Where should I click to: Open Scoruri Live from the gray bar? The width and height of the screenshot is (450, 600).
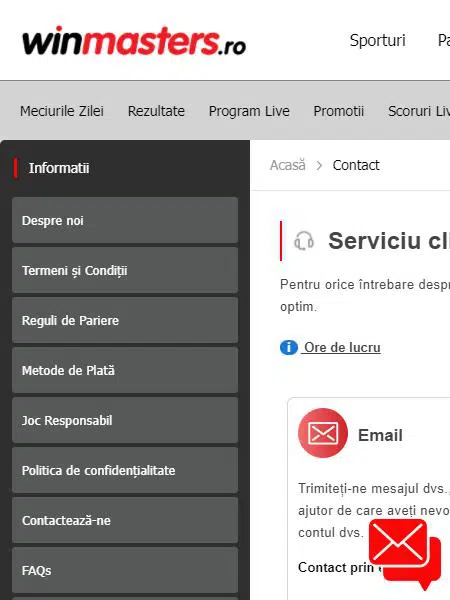[x=419, y=111]
